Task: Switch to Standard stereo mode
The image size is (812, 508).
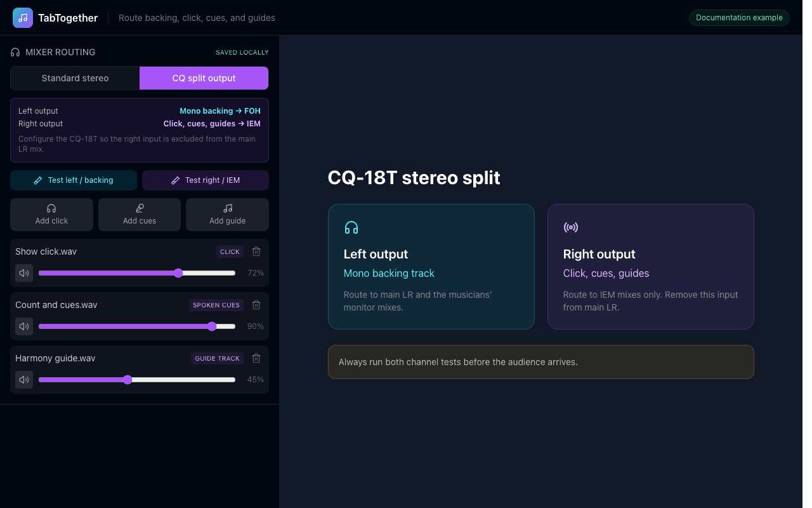Action: (x=75, y=78)
